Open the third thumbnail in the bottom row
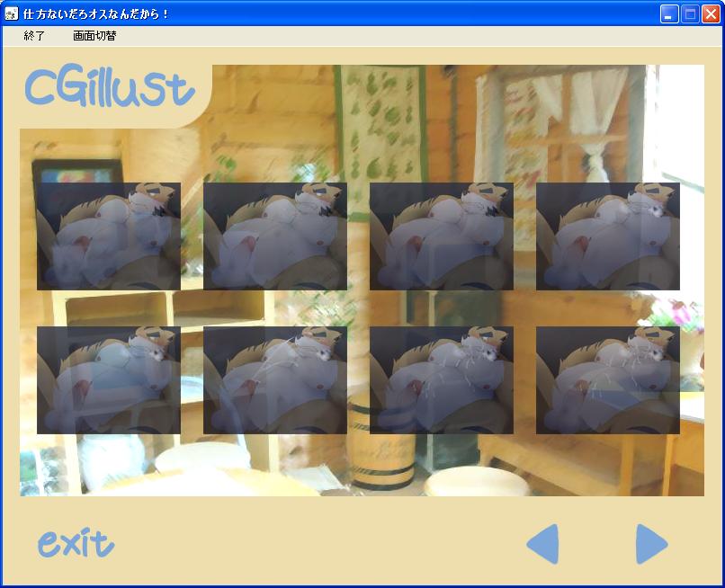The width and height of the screenshot is (725, 588). 442,380
